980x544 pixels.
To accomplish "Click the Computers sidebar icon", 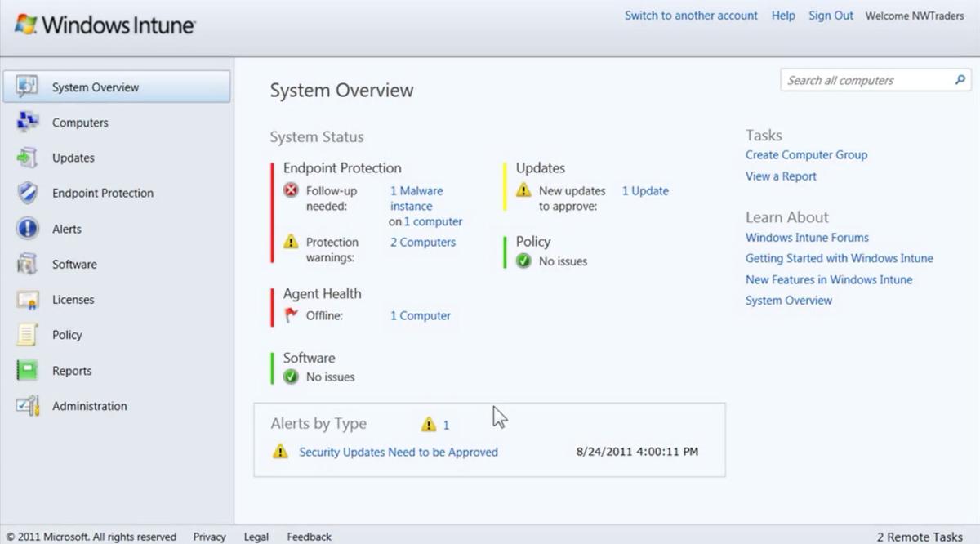I will pyautogui.click(x=27, y=123).
